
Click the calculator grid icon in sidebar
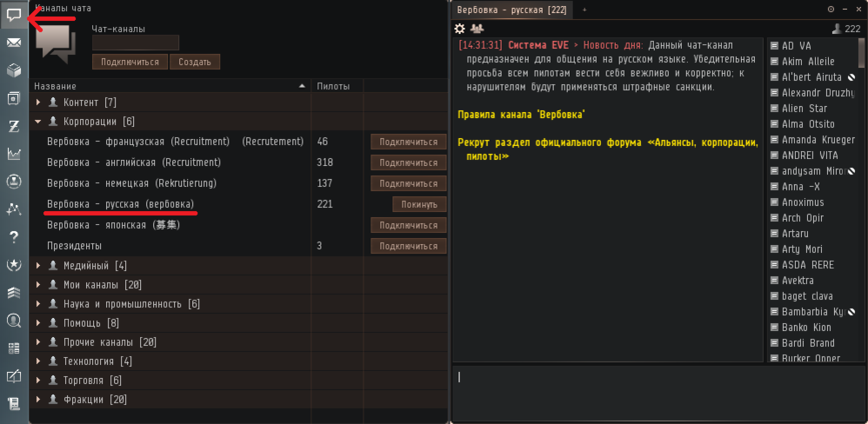click(14, 348)
